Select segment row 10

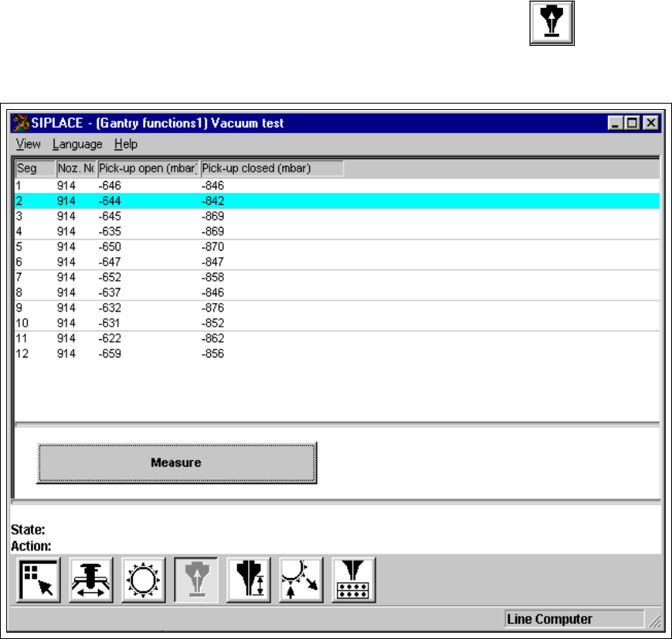[337, 323]
